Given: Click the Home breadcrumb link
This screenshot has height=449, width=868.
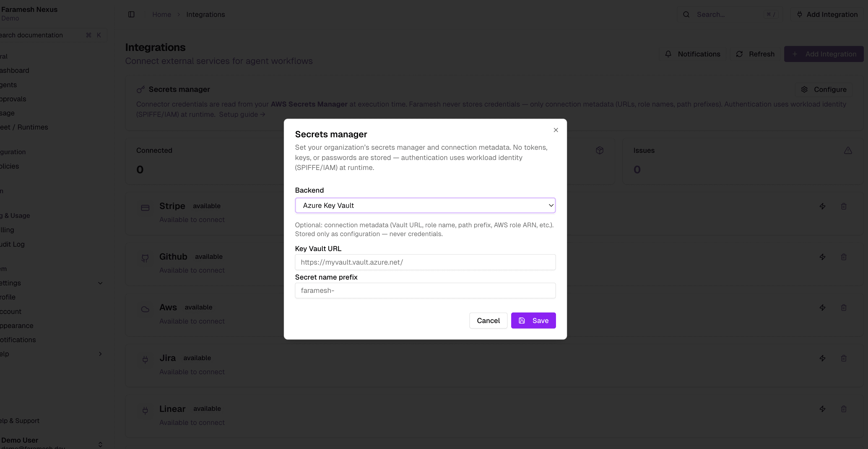Looking at the screenshot, I should tap(162, 14).
